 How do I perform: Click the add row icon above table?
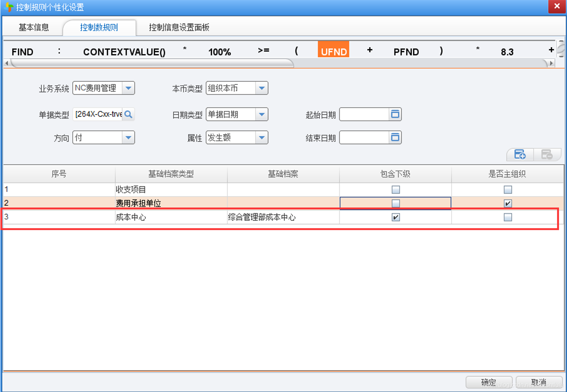point(520,154)
